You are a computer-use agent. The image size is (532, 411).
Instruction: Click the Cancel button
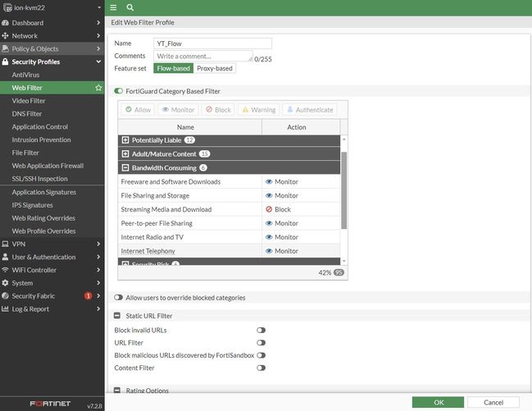coord(493,403)
